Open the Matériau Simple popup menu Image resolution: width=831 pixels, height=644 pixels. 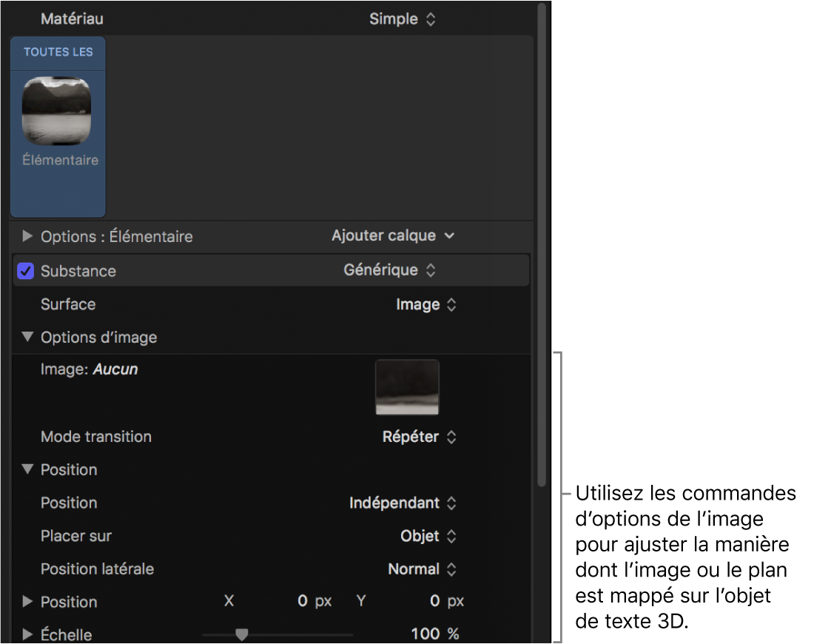[x=403, y=19]
